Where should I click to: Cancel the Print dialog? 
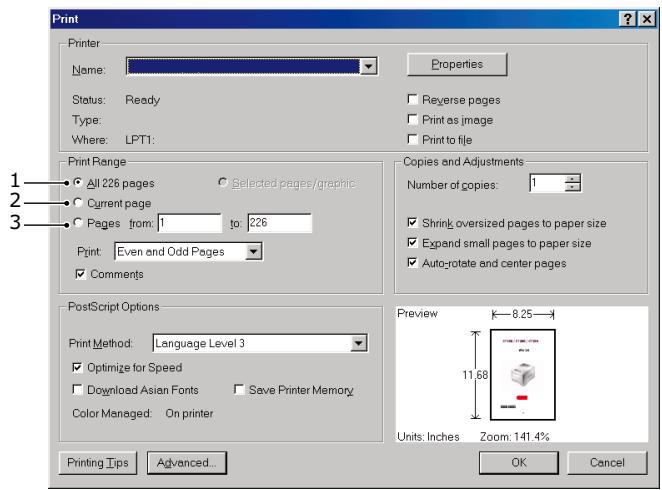click(607, 463)
